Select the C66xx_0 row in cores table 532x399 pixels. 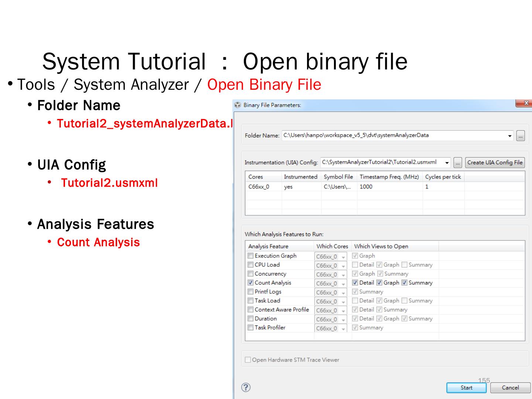point(259,187)
